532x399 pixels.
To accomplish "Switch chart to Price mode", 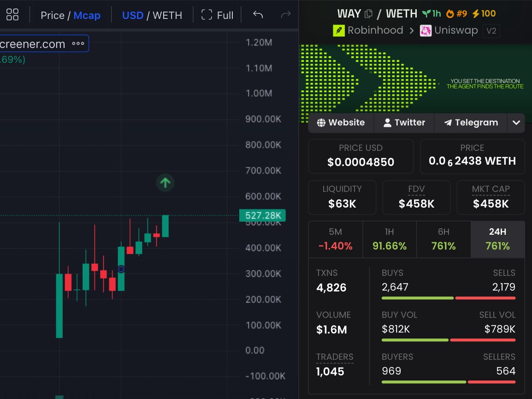I will (x=52, y=15).
